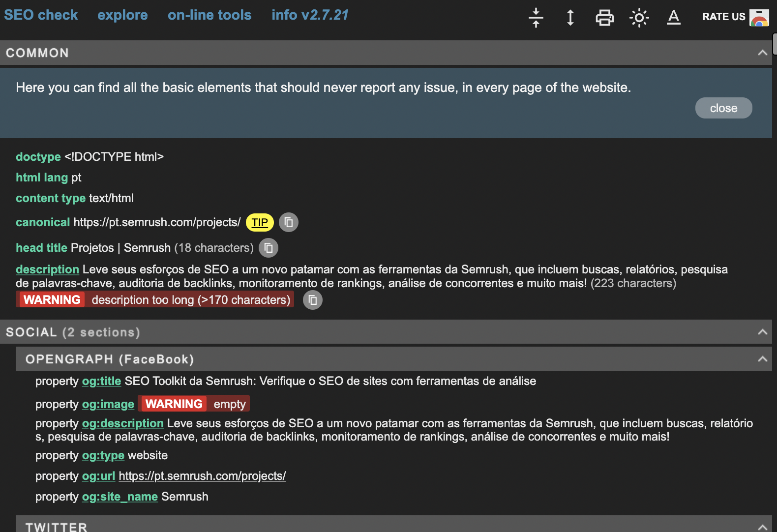Click the Chrome Web Store rate icon
This screenshot has width=777, height=532.
coord(759,17)
